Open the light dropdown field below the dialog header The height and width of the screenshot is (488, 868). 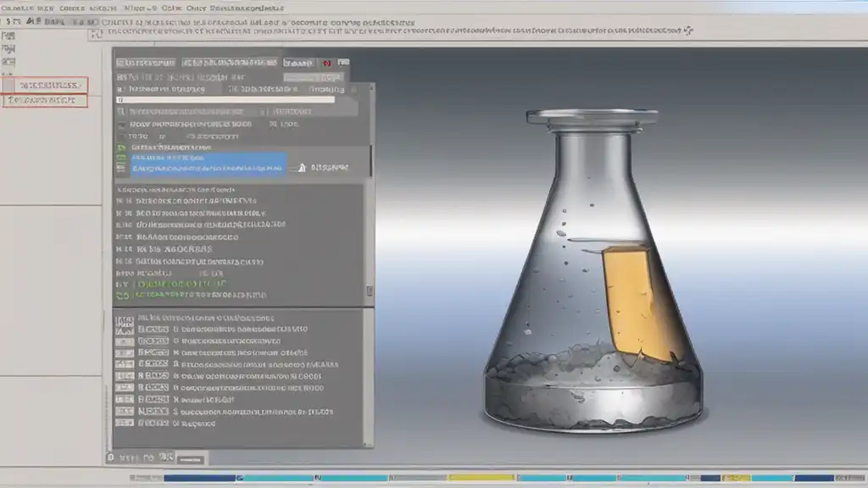313,77
